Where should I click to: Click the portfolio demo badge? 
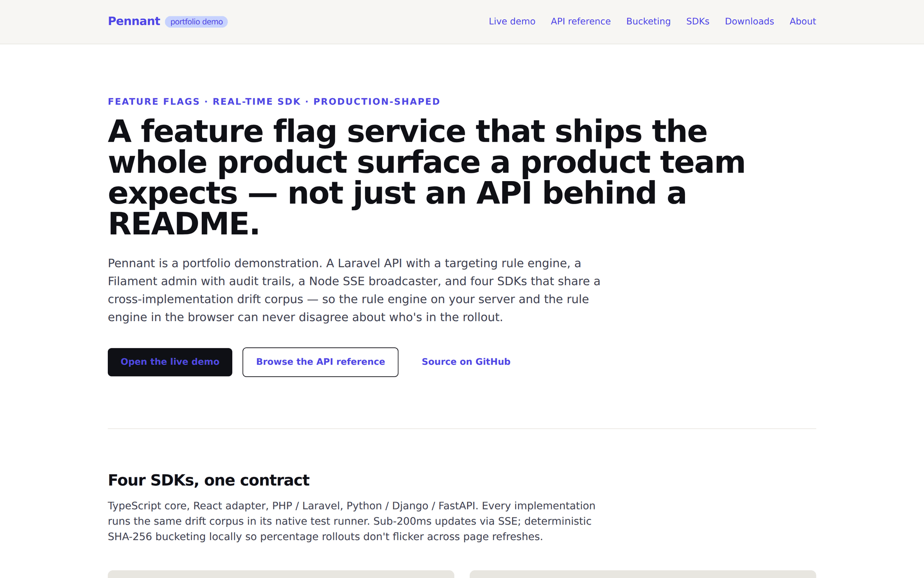coord(196,22)
